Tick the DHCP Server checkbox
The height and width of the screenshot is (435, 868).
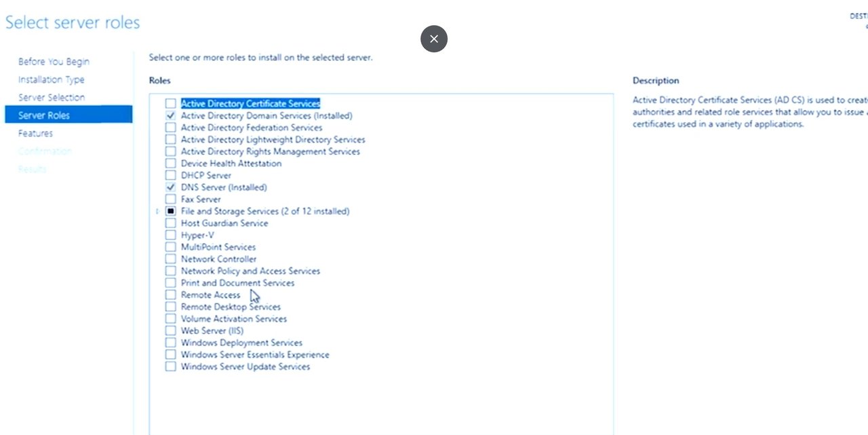[170, 176]
